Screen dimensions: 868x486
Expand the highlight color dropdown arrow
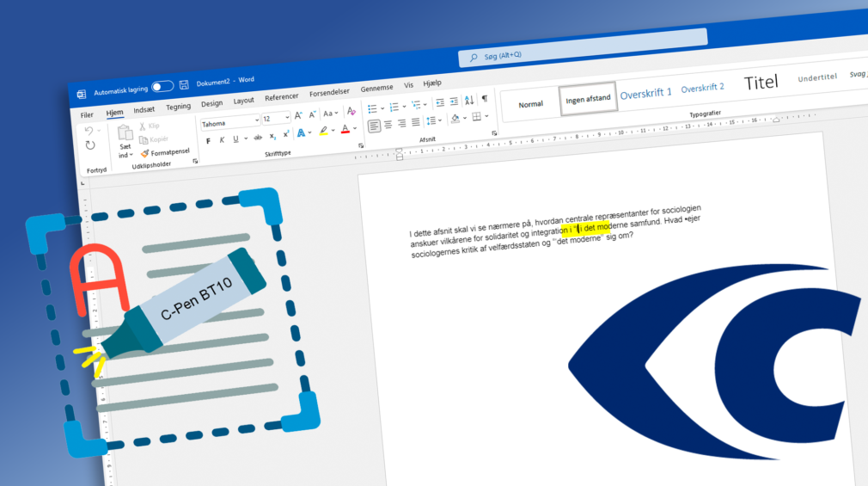pyautogui.click(x=333, y=130)
